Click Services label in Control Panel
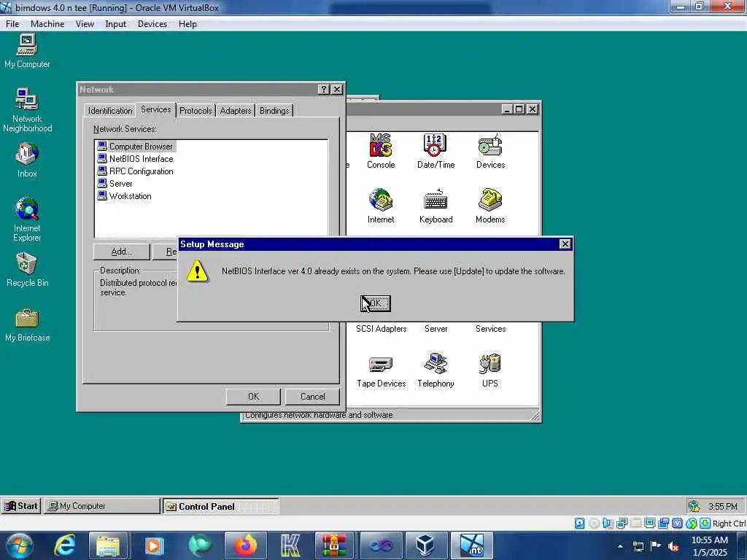The height and width of the screenshot is (560, 747). pyautogui.click(x=490, y=329)
